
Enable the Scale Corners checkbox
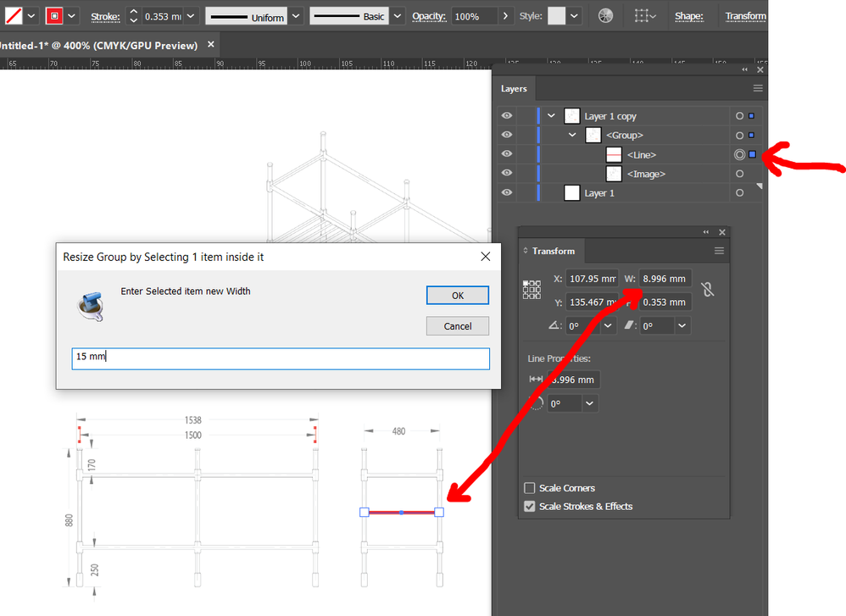click(x=530, y=488)
